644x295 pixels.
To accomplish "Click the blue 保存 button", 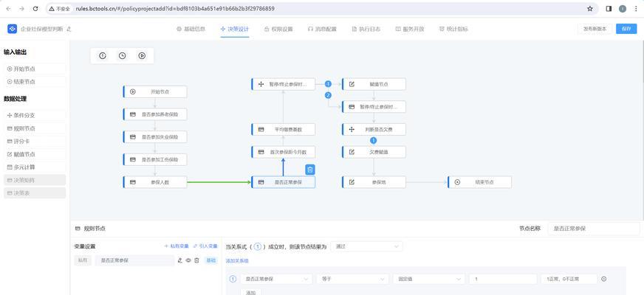I will pos(626,29).
